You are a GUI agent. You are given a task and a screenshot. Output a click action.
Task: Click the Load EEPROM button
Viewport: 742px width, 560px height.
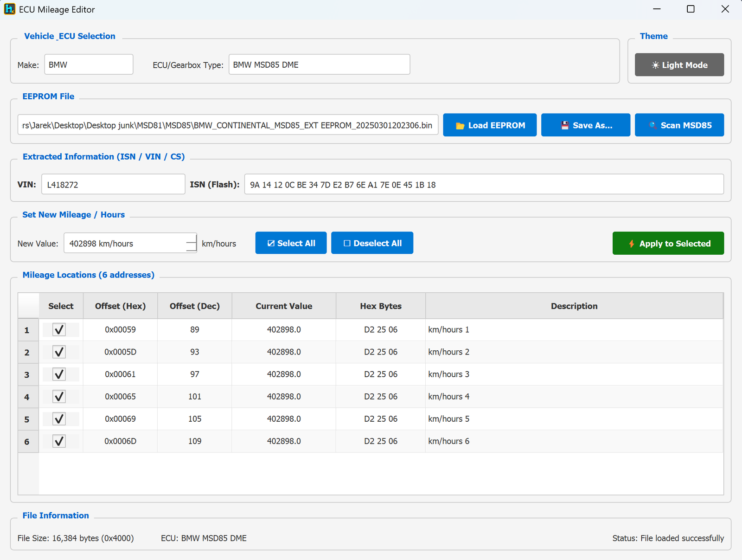click(x=490, y=125)
